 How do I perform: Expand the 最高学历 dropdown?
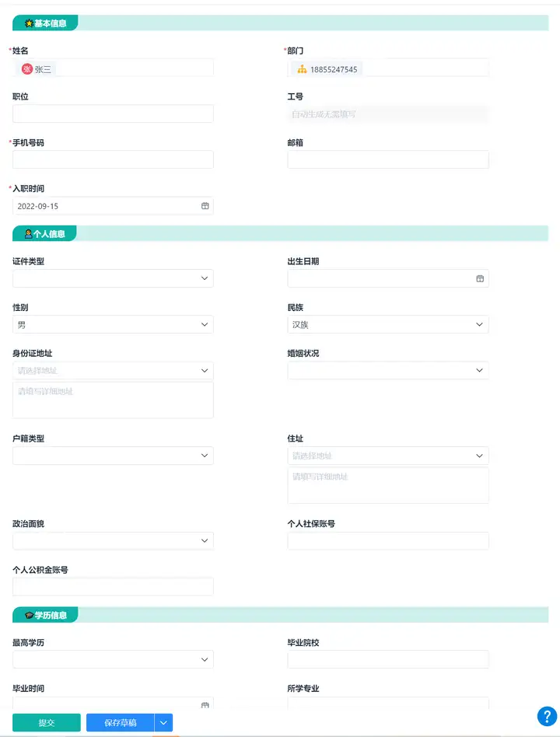[113, 659]
